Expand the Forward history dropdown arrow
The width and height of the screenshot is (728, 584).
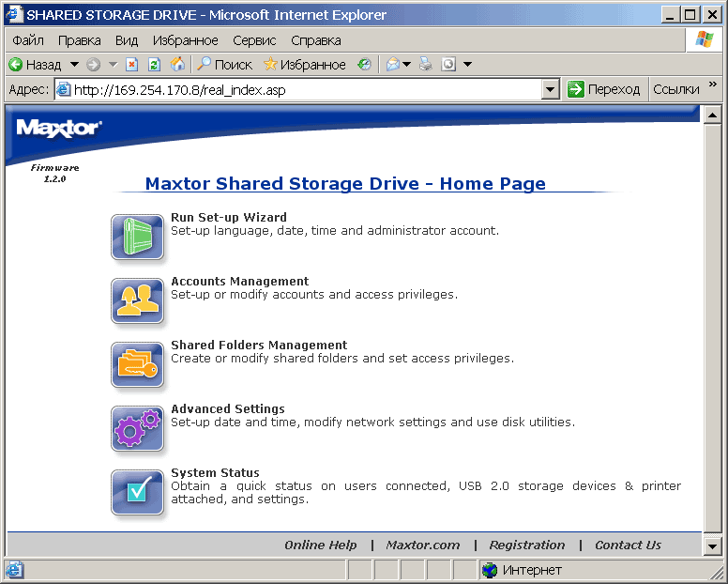114,65
